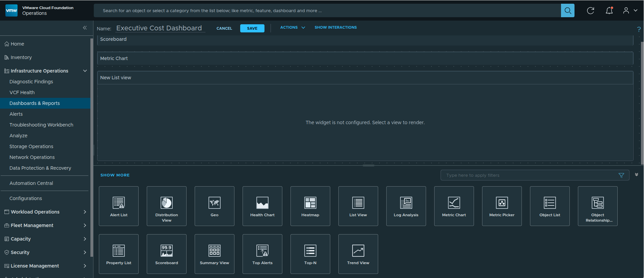Add the Health Chart widget

pyautogui.click(x=262, y=206)
